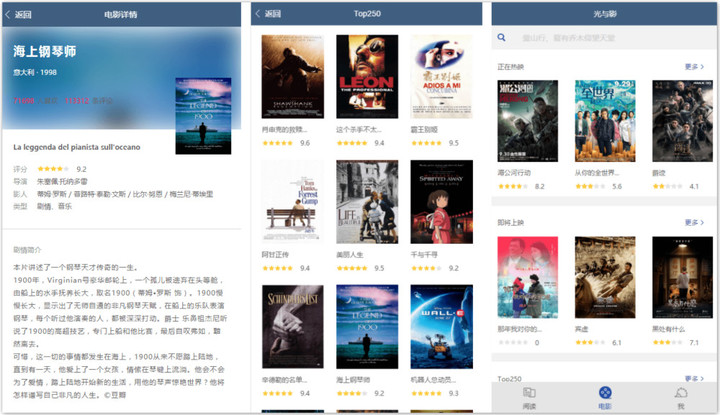Viewport: 720px width, 415px height.
Task: Open the LEON movie poster
Action: click(367, 77)
